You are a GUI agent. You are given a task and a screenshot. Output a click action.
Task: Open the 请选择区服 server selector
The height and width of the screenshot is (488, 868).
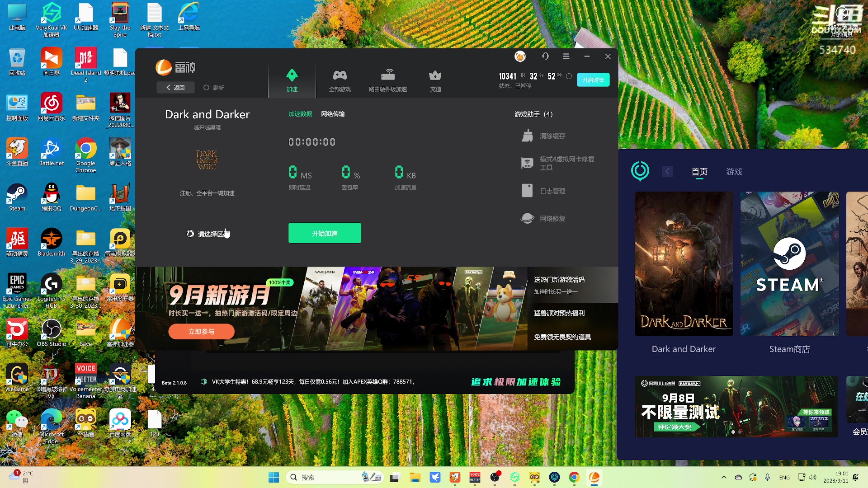pos(208,234)
